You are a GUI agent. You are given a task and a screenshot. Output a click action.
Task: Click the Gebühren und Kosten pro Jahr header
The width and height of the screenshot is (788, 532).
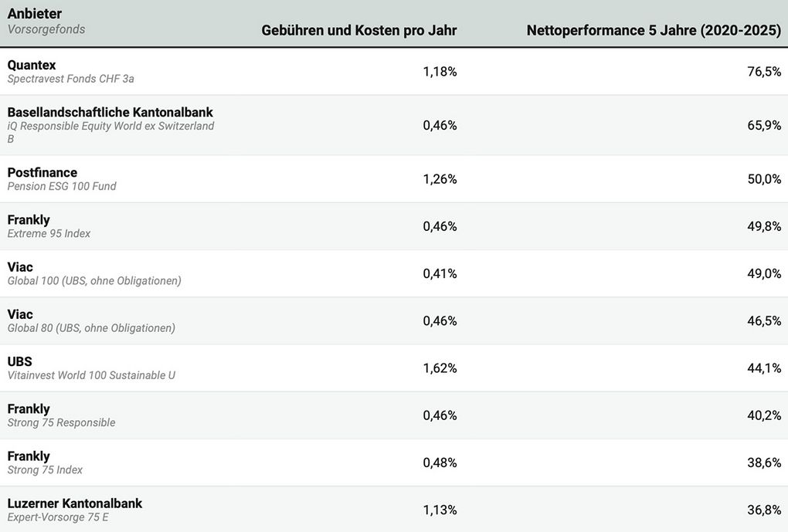(359, 30)
